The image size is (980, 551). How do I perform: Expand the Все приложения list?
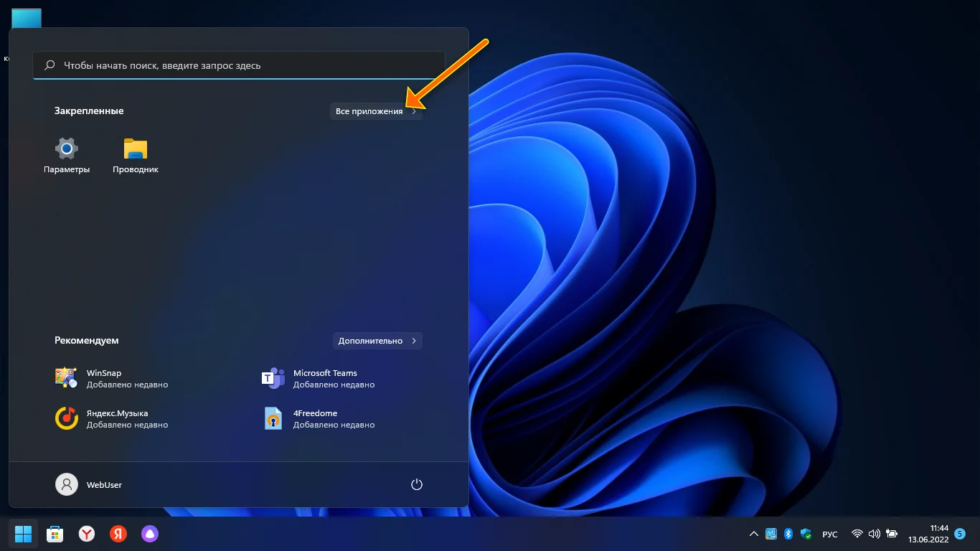376,111
